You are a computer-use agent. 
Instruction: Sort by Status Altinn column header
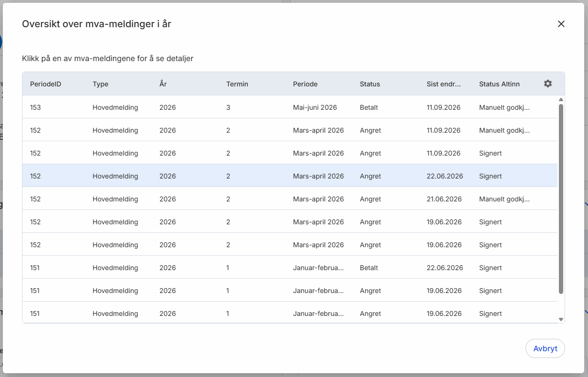click(x=499, y=84)
